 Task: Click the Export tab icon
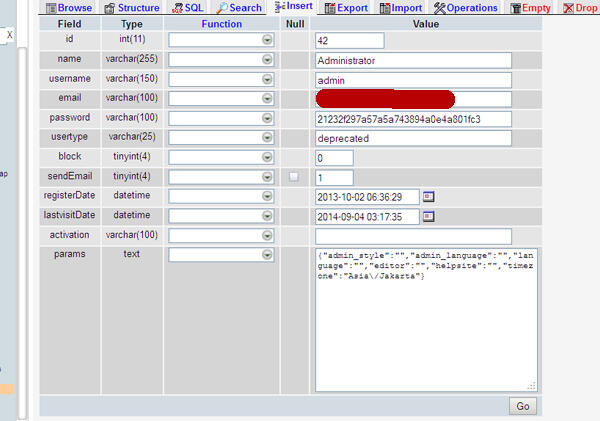coord(330,8)
